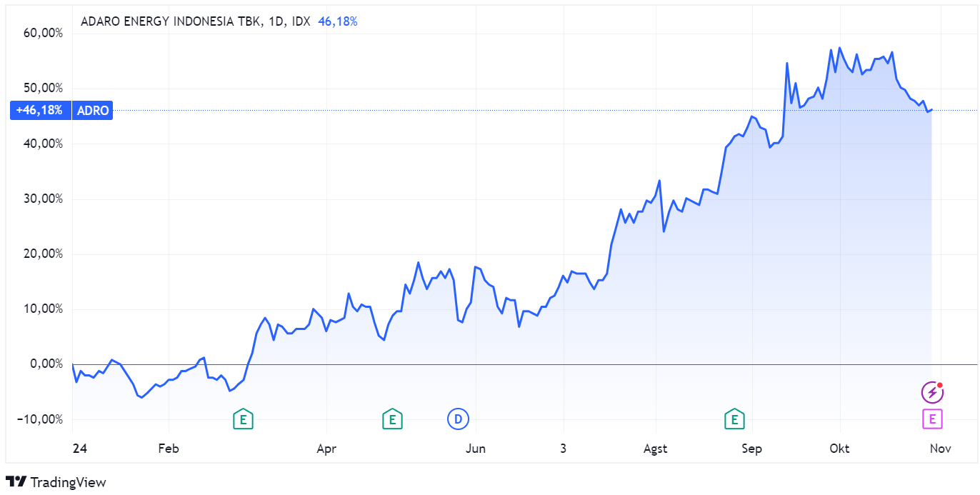Click the purple lightning bolt news icon
The image size is (980, 495).
(x=931, y=392)
